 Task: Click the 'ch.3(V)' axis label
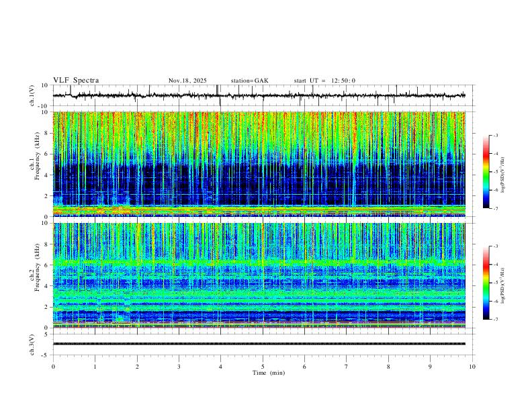pos(32,345)
